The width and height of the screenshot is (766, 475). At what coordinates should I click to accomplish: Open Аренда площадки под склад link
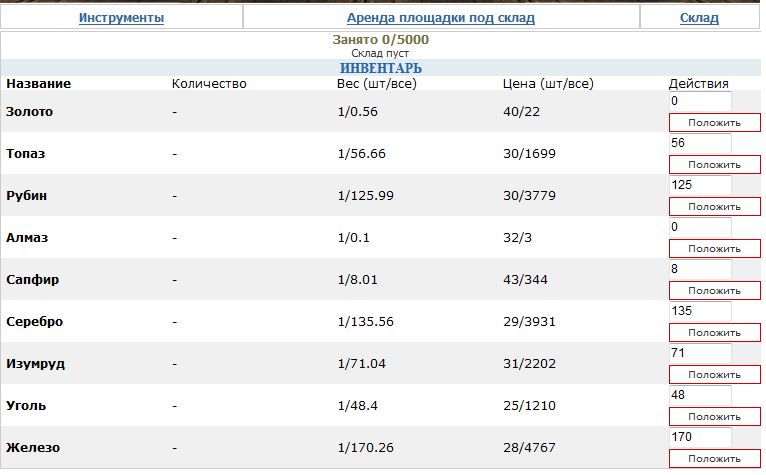pyautogui.click(x=440, y=18)
